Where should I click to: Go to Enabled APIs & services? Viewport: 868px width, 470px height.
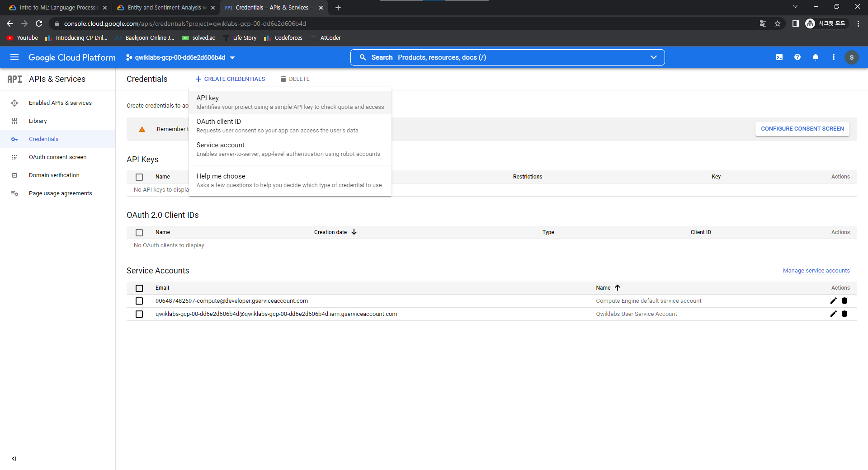[57, 103]
